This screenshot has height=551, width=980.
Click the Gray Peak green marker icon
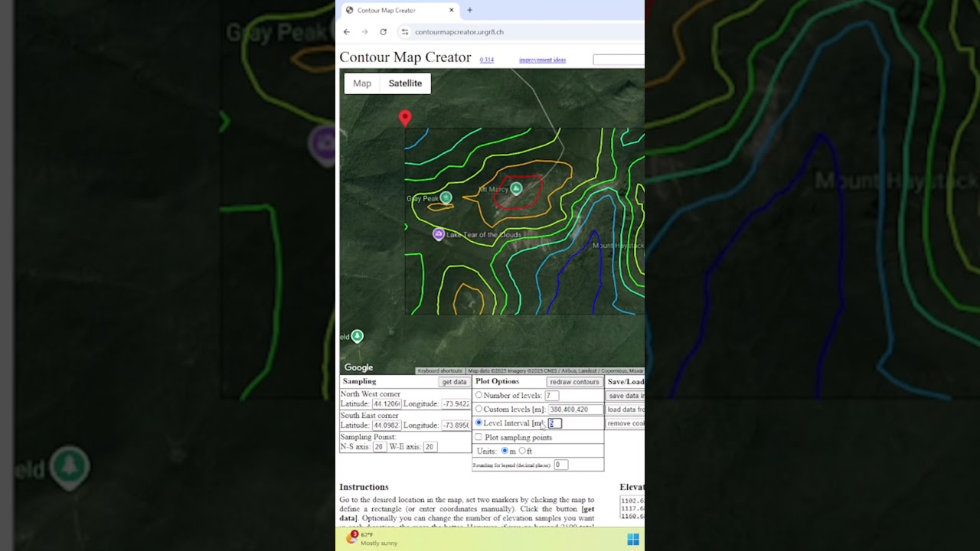(446, 197)
